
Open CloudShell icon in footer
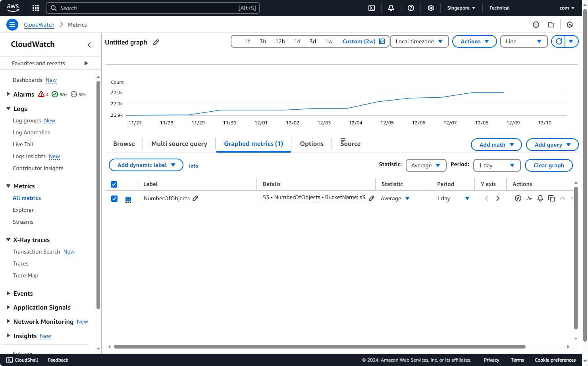10,360
